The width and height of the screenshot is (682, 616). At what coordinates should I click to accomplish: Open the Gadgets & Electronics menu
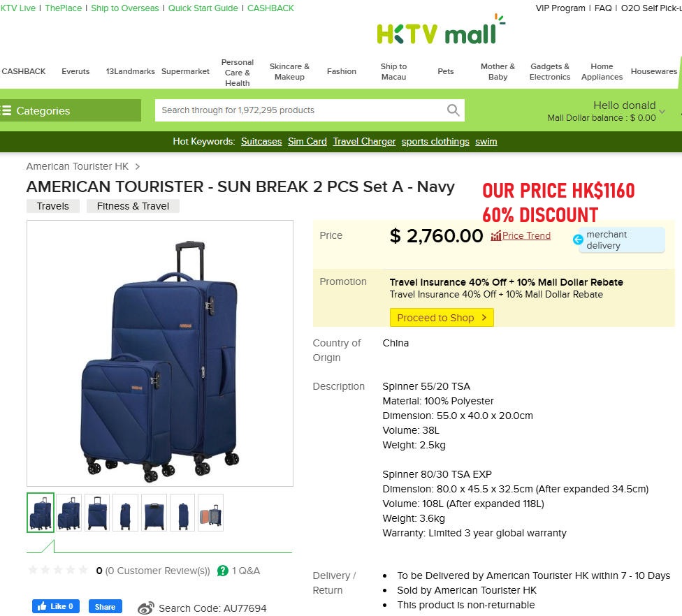point(549,72)
